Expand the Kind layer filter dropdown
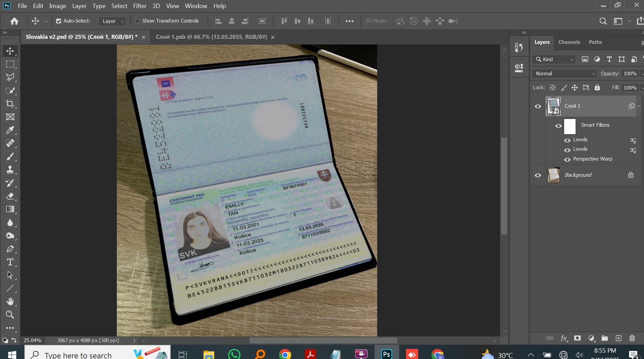Viewport: 644px width, 359px height. click(x=555, y=59)
